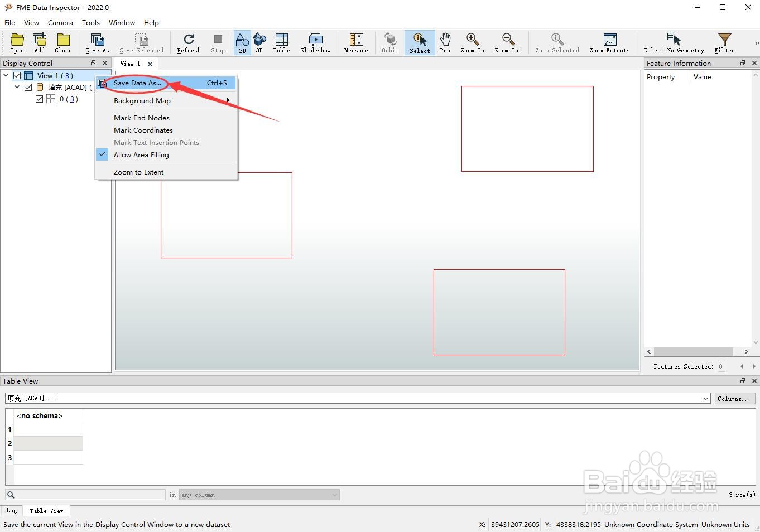Toggle the 填充 [ACAD] dataset checkbox
Screen dimensions: 760x532
click(x=28, y=87)
